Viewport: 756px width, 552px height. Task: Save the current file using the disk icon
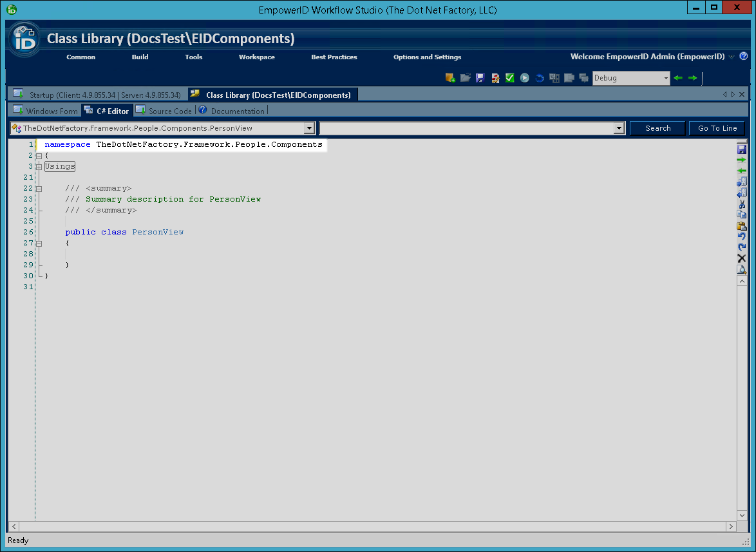point(741,148)
